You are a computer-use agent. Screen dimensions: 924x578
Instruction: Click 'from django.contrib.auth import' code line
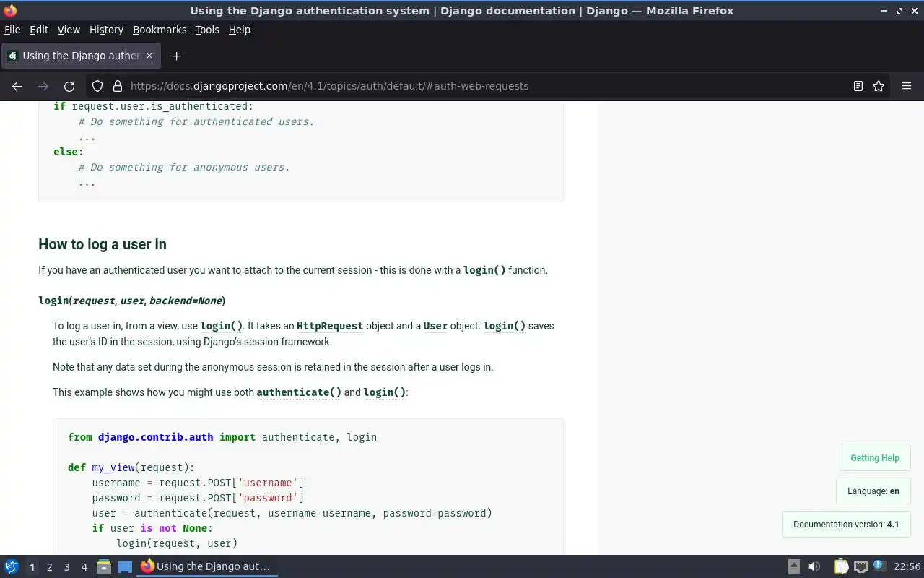[222, 437]
